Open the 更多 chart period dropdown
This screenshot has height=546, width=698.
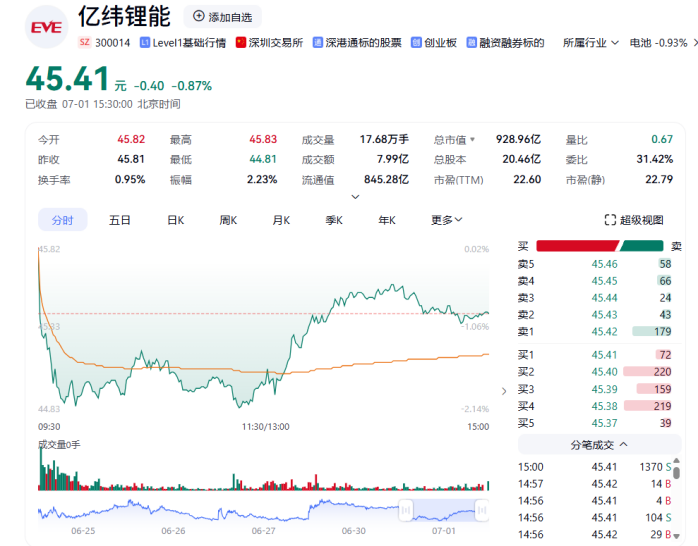coord(447,220)
